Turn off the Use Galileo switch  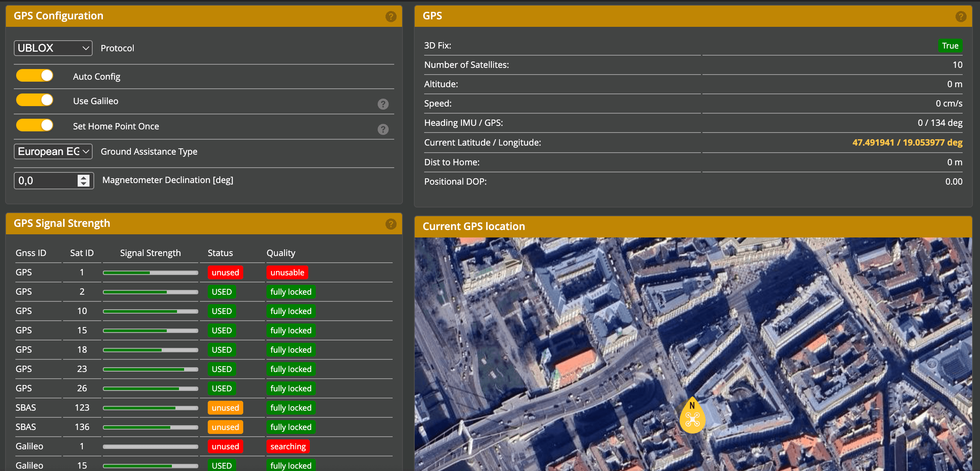(35, 100)
